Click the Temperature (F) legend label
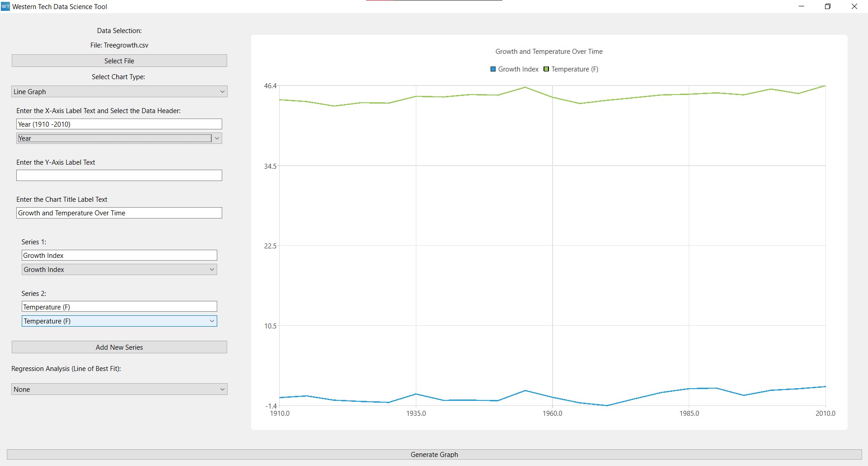The image size is (868, 466). 575,69
